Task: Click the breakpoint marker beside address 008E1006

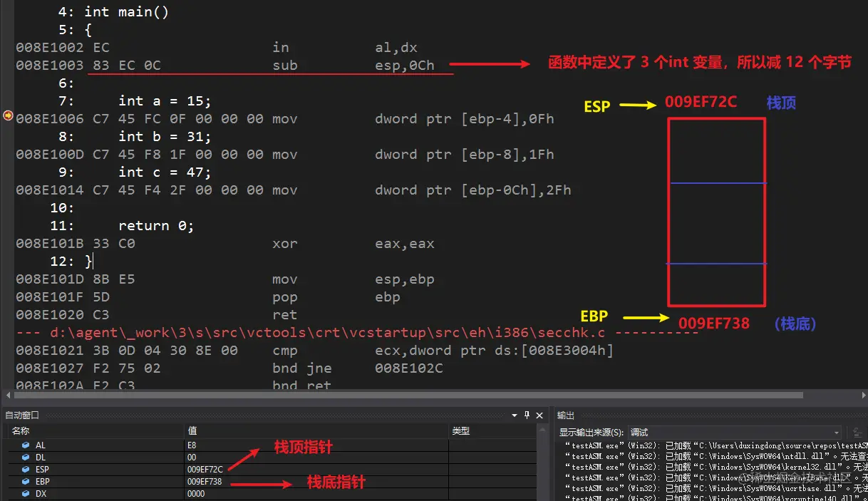Action: [9, 115]
